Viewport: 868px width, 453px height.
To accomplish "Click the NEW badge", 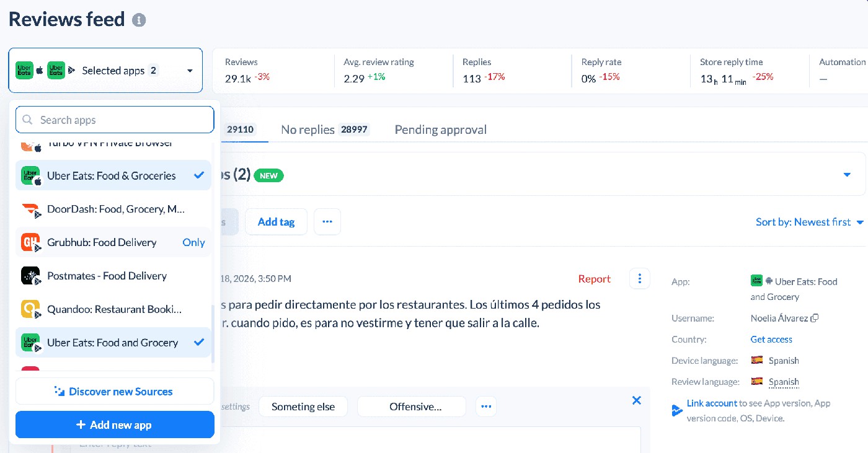I will pos(268,175).
